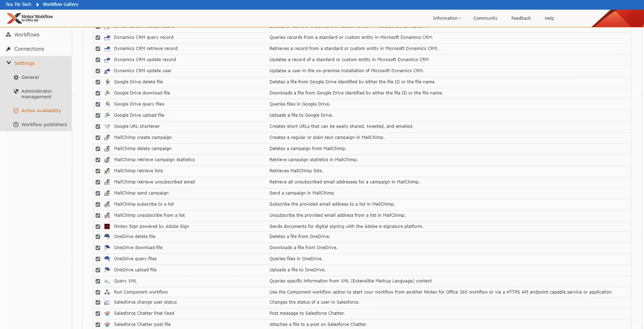Viewport: 644px width, 329px height.
Task: Toggle MailChimp retrieve campaign statistics checkbox
Action: tap(98, 160)
